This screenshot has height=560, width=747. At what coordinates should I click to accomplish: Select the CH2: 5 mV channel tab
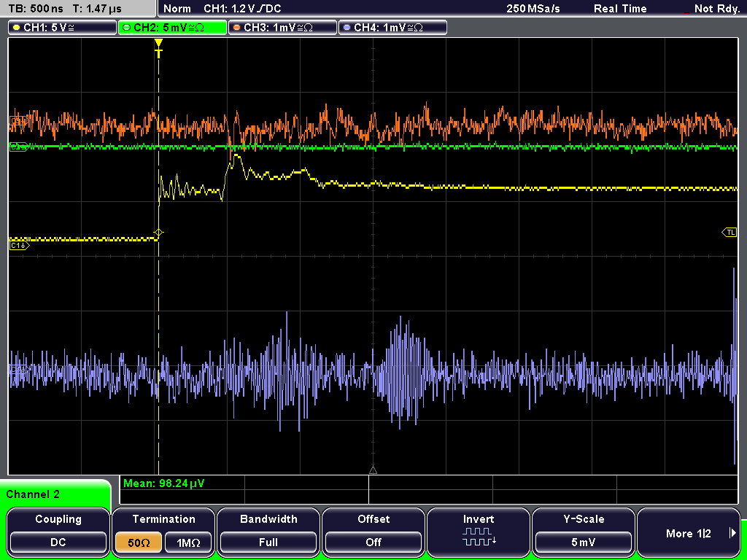[x=172, y=28]
